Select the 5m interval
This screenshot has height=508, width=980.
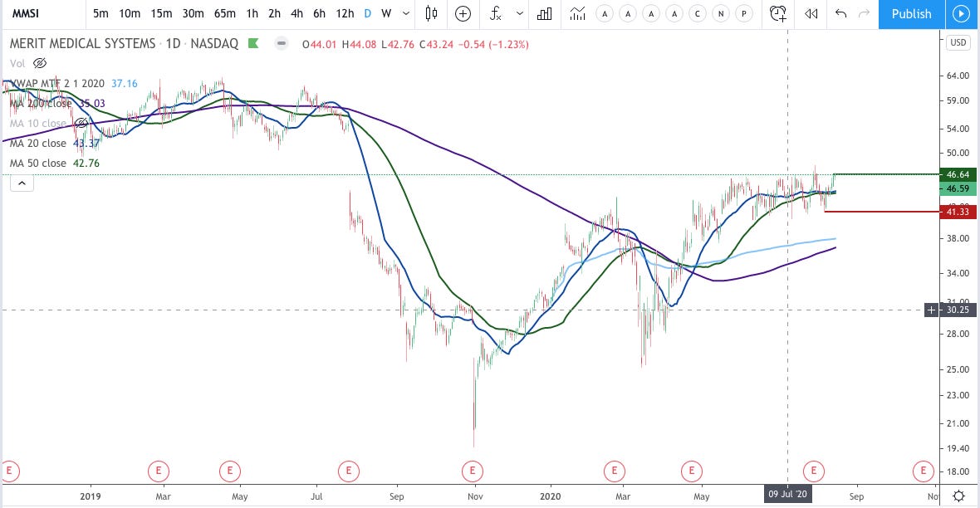pyautogui.click(x=100, y=14)
